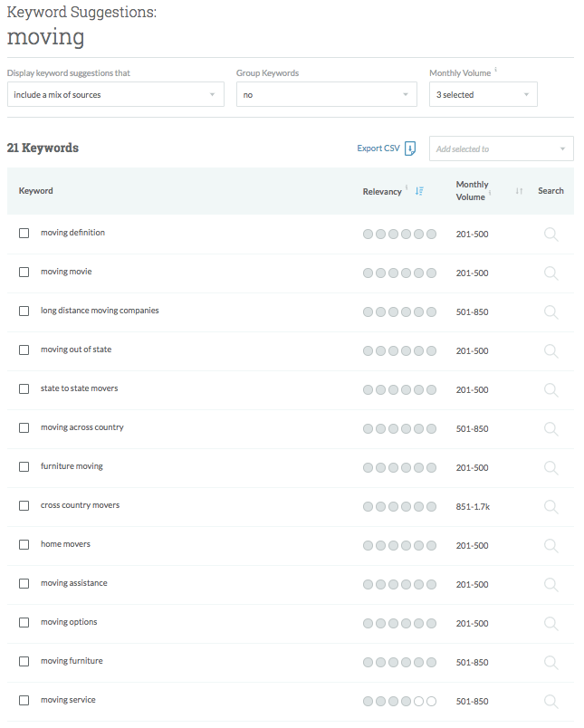Check the moving service checkbox

click(x=24, y=701)
